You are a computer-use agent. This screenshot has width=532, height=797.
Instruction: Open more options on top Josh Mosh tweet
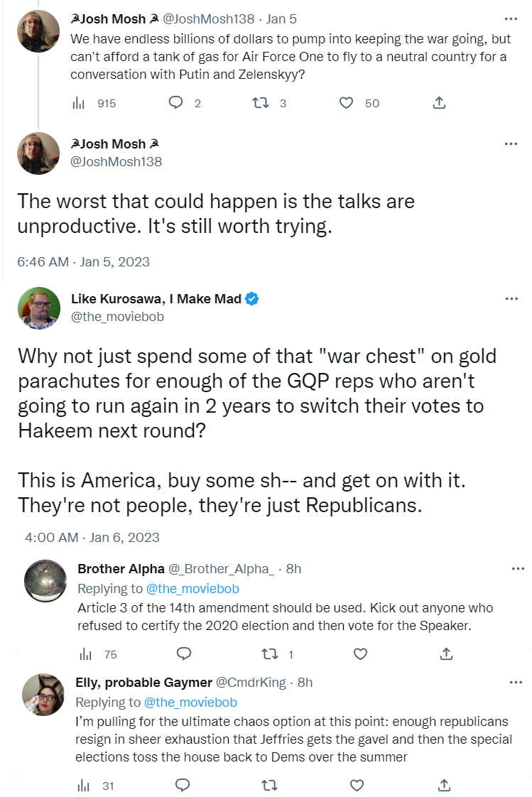pyautogui.click(x=511, y=19)
